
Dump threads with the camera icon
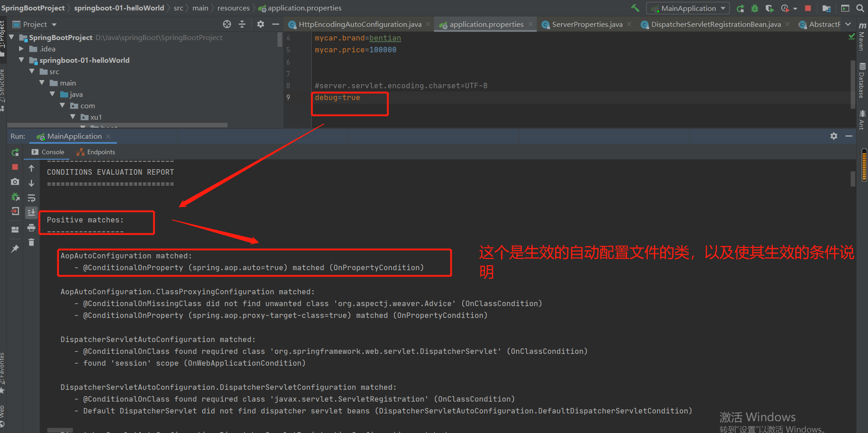(15, 181)
